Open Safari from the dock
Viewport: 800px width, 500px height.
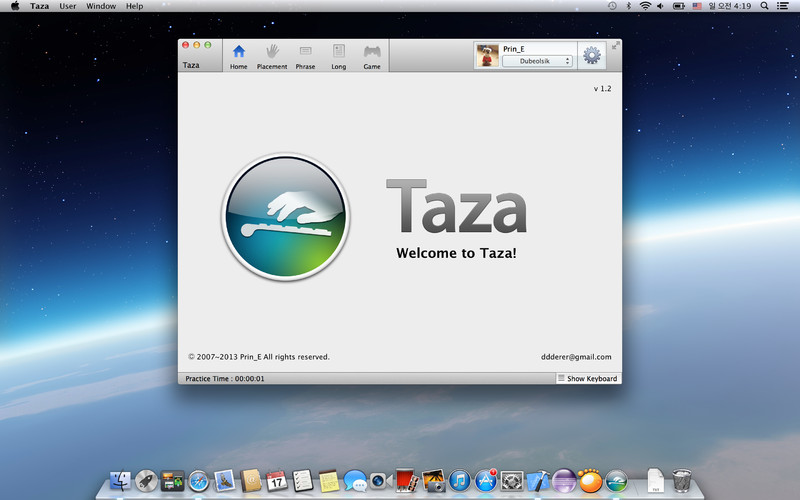coord(198,481)
